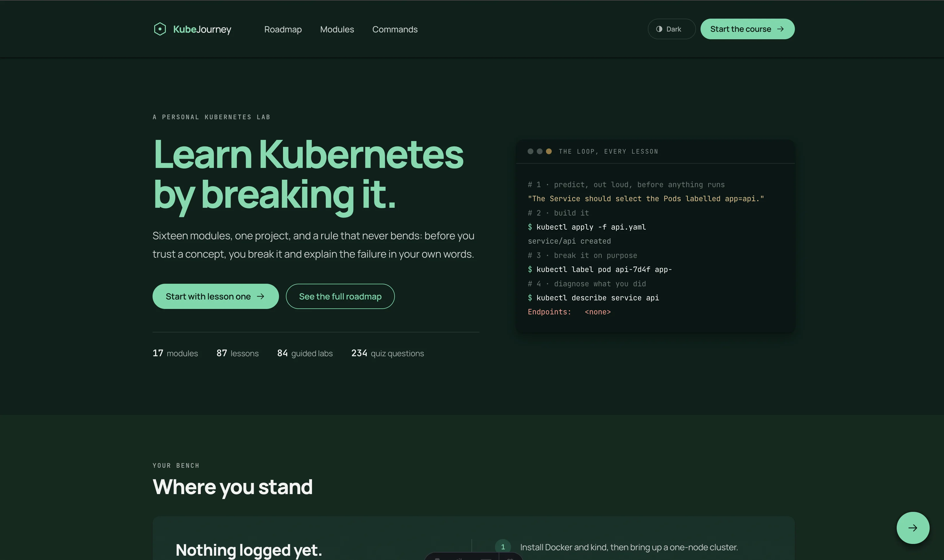944x560 pixels.
Task: Click the '87 lessons' stat
Action: (237, 353)
